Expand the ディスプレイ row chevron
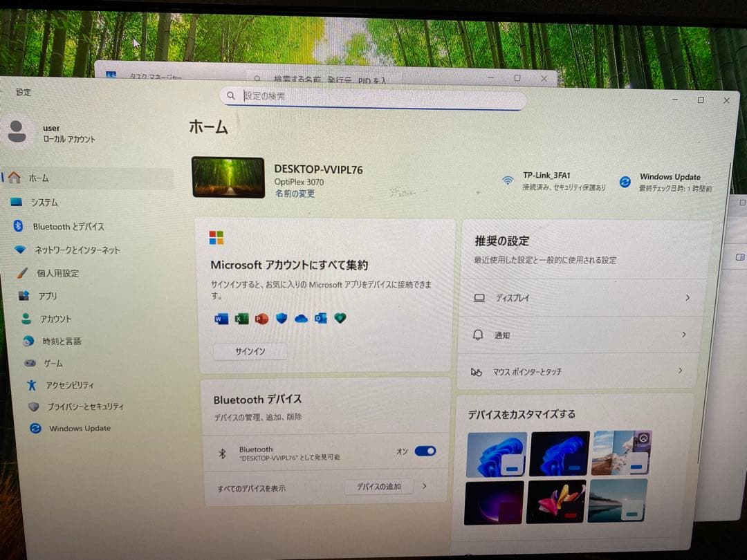Viewport: 747px width, 560px height. 688,297
